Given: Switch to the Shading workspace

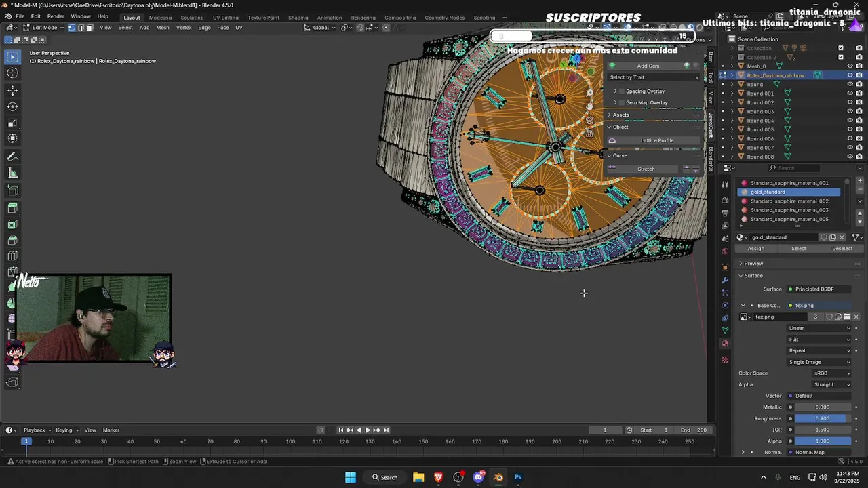Looking at the screenshot, I should [298, 18].
